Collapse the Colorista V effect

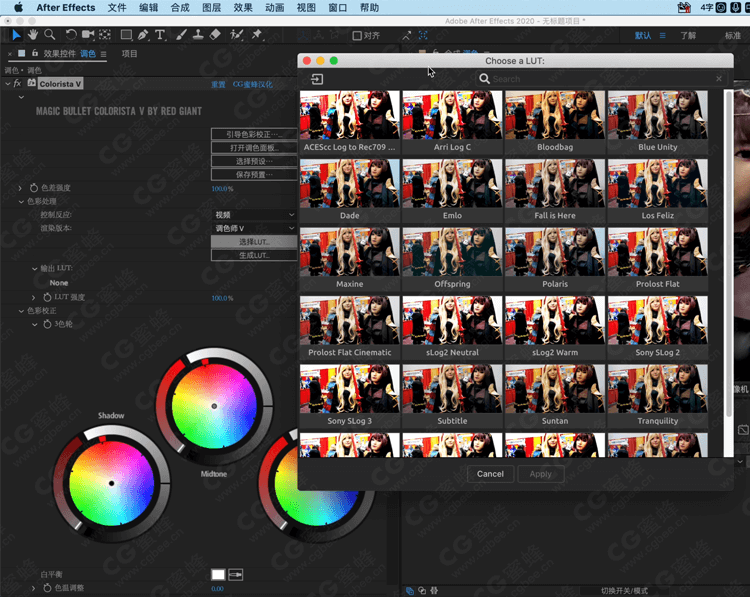click(x=8, y=83)
